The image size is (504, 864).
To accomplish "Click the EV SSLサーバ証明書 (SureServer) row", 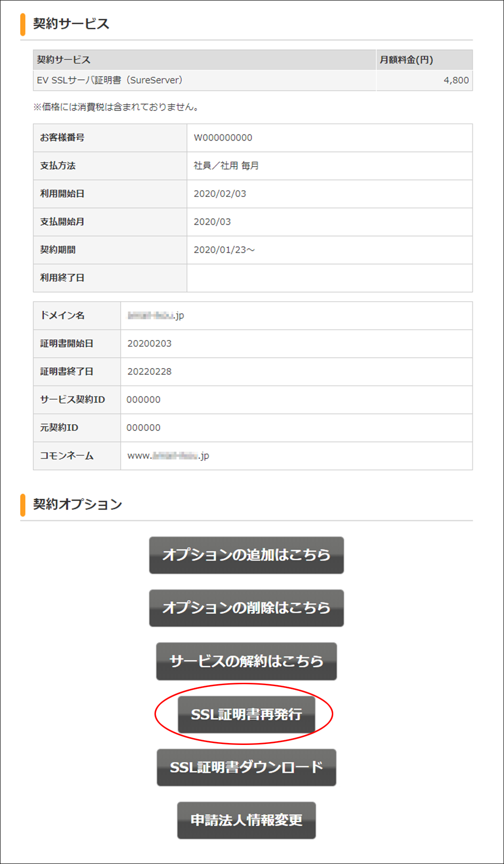I will pos(252,80).
